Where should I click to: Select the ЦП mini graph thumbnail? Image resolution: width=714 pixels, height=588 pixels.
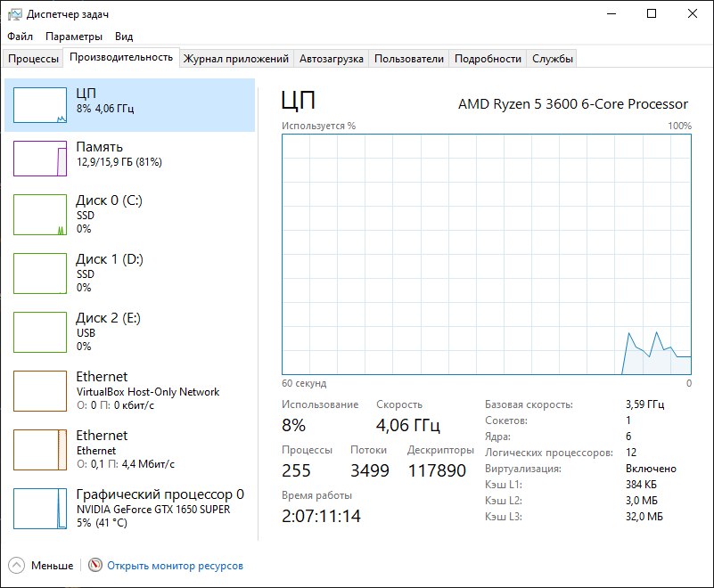click(40, 105)
